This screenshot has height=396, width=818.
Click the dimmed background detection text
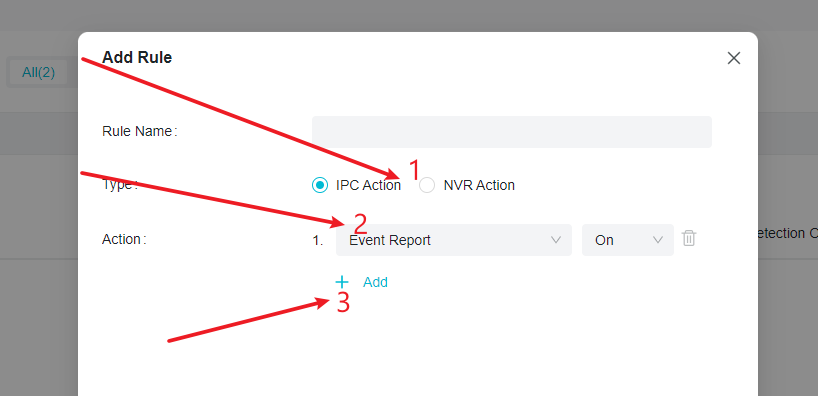coord(786,233)
